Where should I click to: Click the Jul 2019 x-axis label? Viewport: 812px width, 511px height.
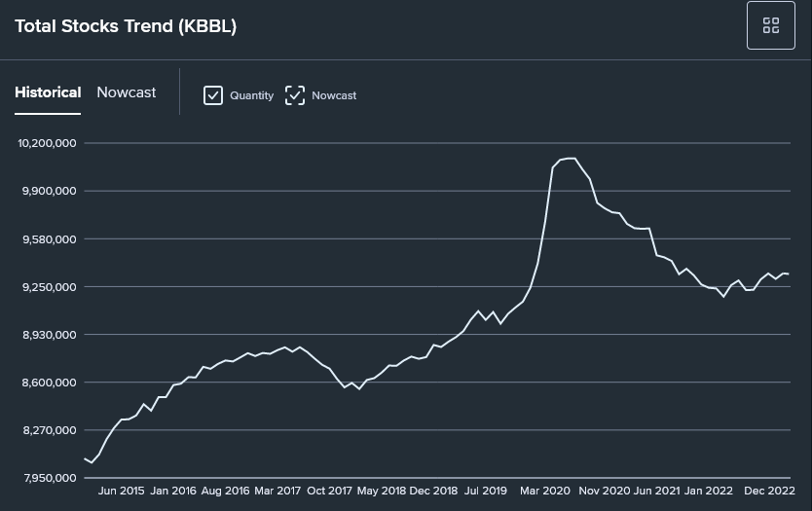(485, 491)
